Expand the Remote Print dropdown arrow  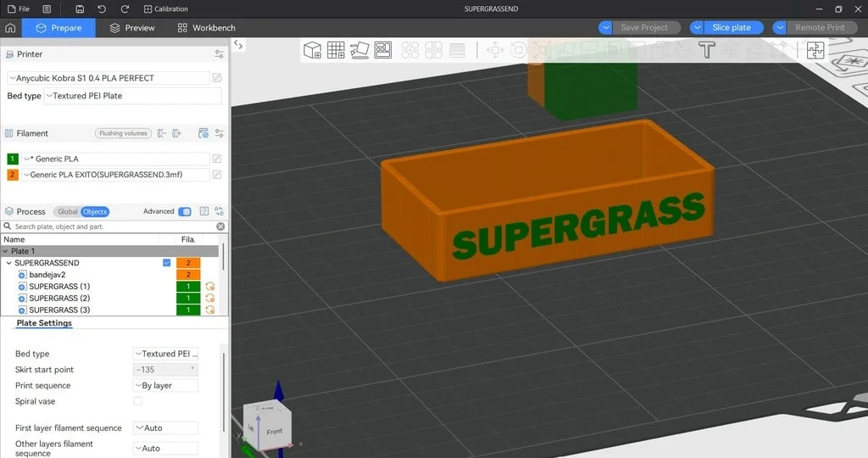tap(780, 28)
